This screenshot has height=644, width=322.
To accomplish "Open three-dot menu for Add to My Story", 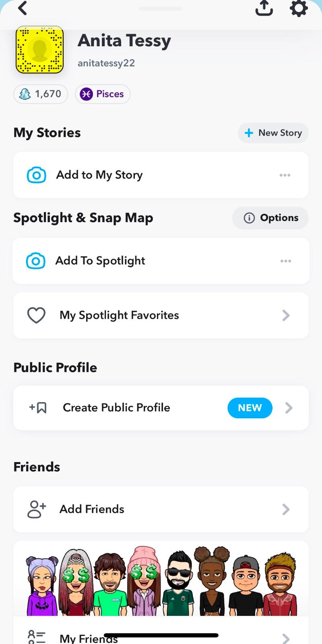I will 285,175.
